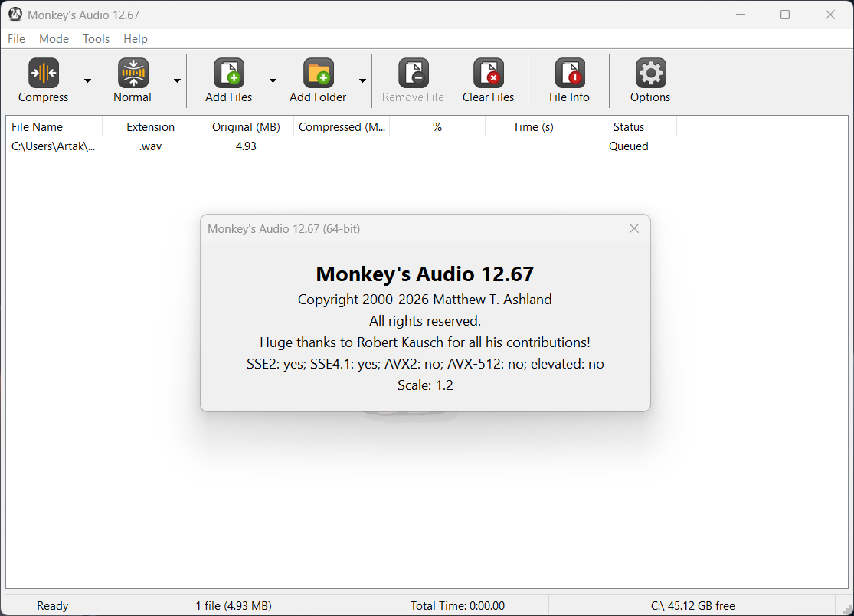The height and width of the screenshot is (616, 854).
Task: Open the Options gear icon
Action: pos(651,73)
